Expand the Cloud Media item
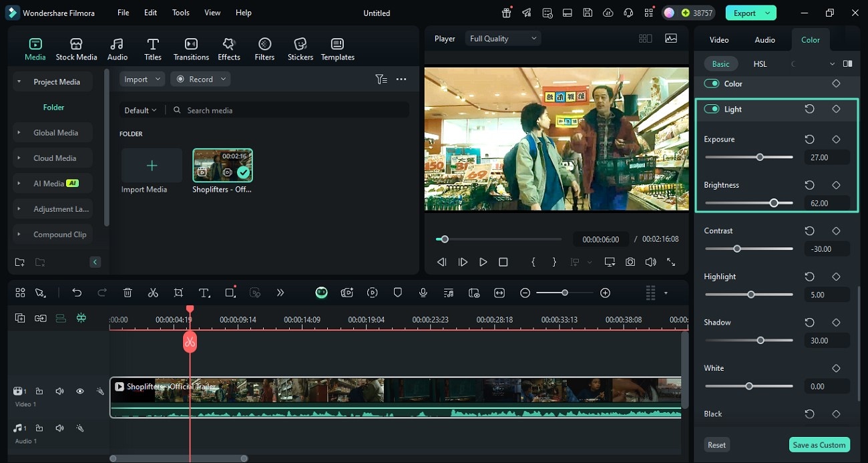Screen dimensions: 868x463 click(19, 158)
